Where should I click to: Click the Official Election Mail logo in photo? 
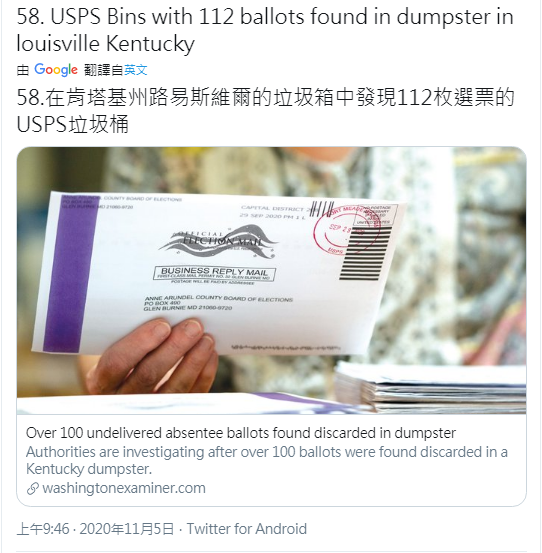(x=218, y=243)
